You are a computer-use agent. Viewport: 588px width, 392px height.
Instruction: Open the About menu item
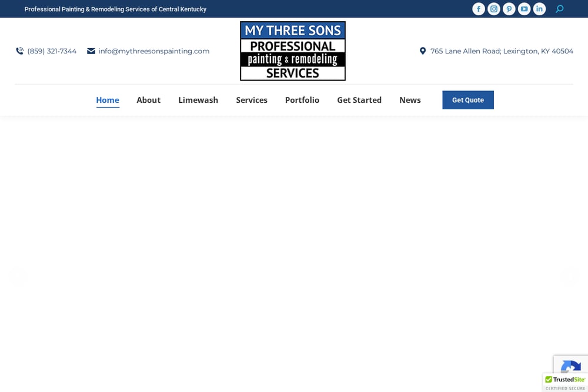[x=149, y=100]
